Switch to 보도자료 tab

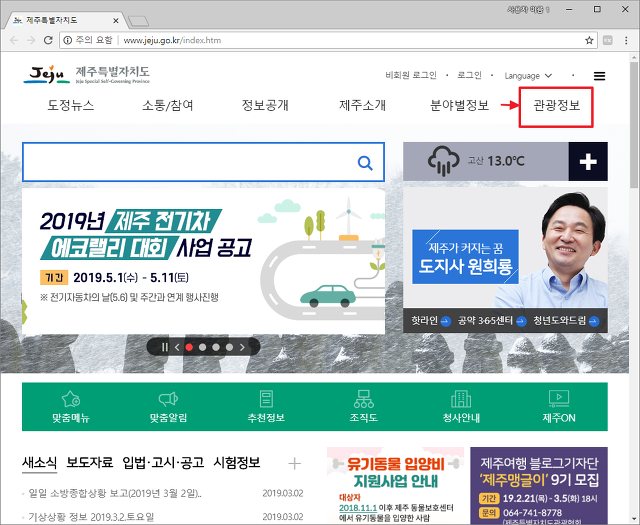pos(89,463)
